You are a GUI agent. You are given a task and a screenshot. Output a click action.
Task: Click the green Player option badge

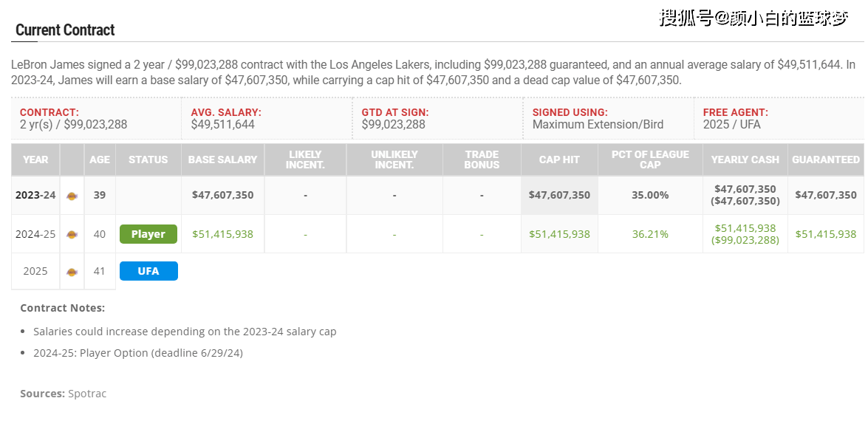(x=148, y=234)
